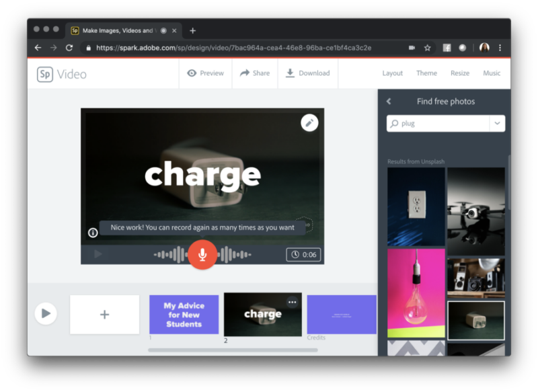This screenshot has width=538, height=392.
Task: Open the slide duration 0:06 timer
Action: (x=303, y=255)
